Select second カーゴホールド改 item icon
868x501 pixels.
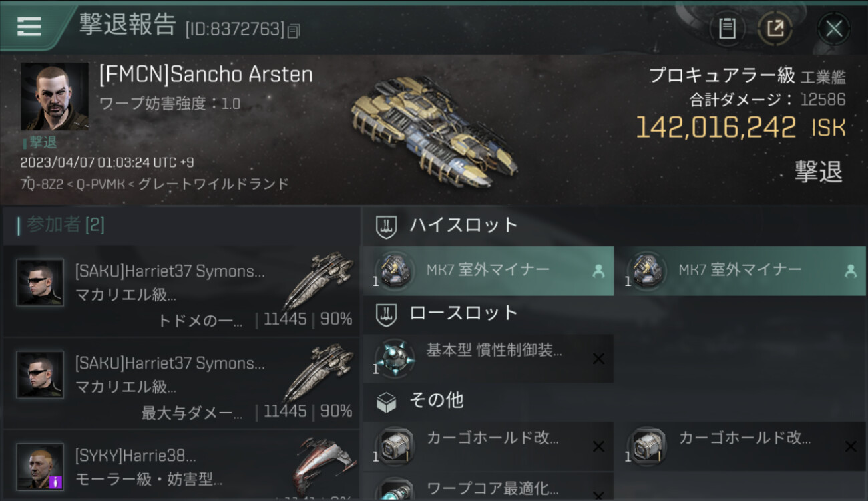(647, 446)
